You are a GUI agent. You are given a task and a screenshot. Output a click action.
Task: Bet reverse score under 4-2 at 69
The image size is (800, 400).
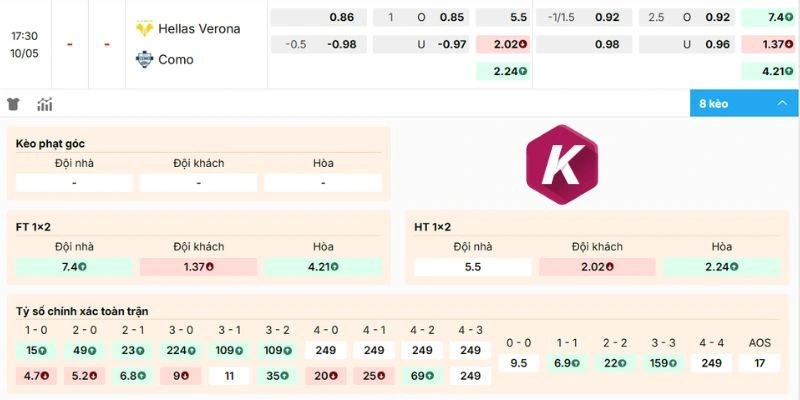(421, 376)
